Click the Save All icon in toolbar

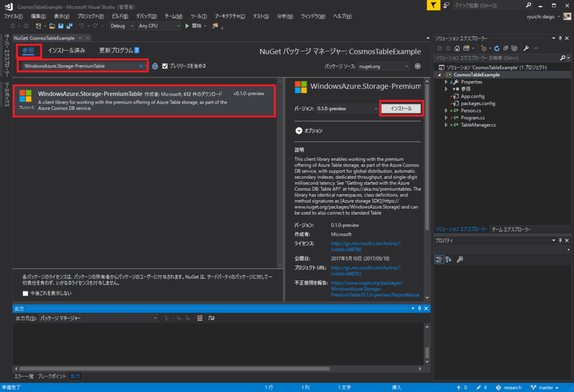click(x=69, y=26)
